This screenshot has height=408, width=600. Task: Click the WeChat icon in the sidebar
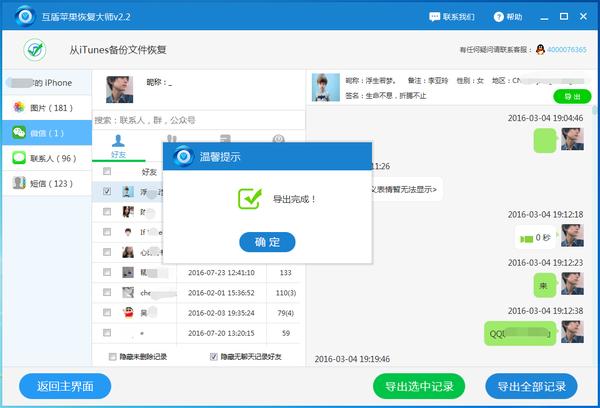pyautogui.click(x=19, y=132)
